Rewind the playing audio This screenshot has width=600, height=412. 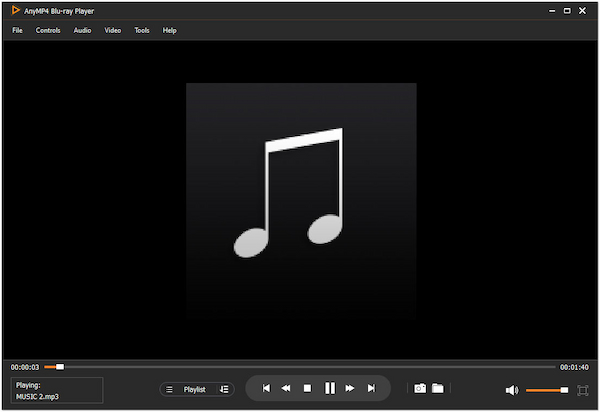pos(286,388)
